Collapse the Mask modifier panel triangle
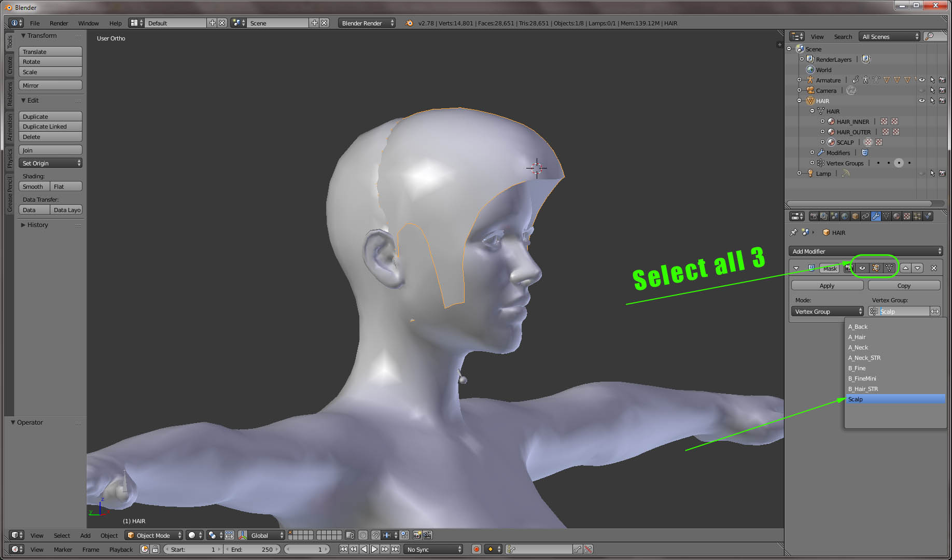The image size is (952, 560). coord(796,268)
